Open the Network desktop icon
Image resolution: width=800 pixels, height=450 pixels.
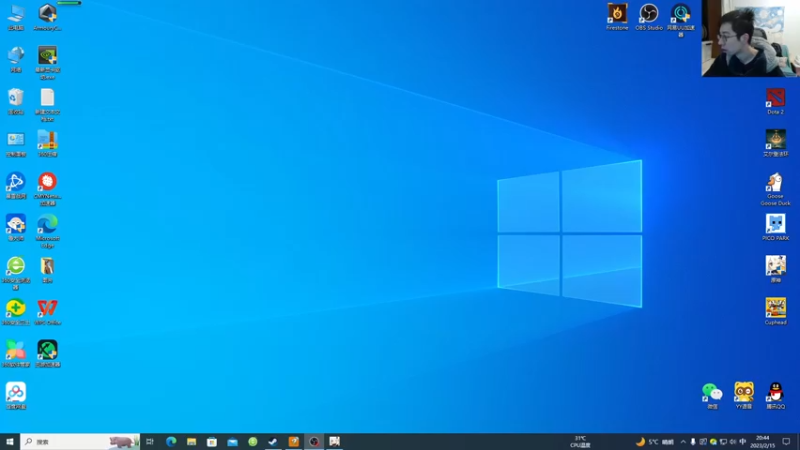click(16, 59)
